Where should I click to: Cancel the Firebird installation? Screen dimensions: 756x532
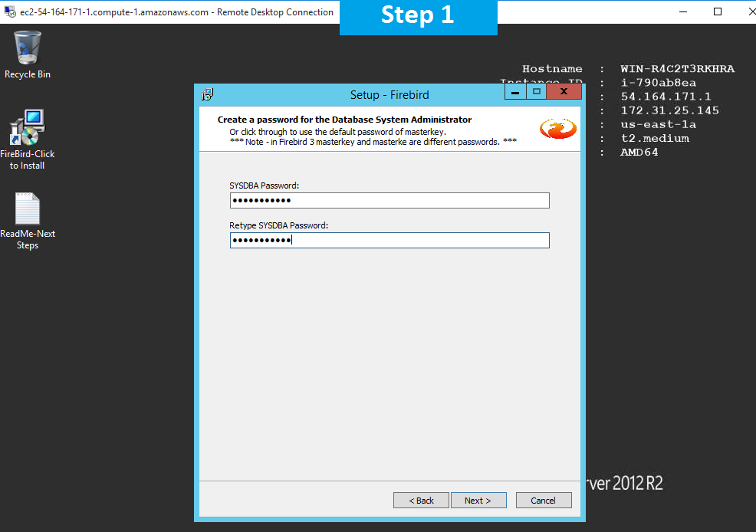(543, 501)
